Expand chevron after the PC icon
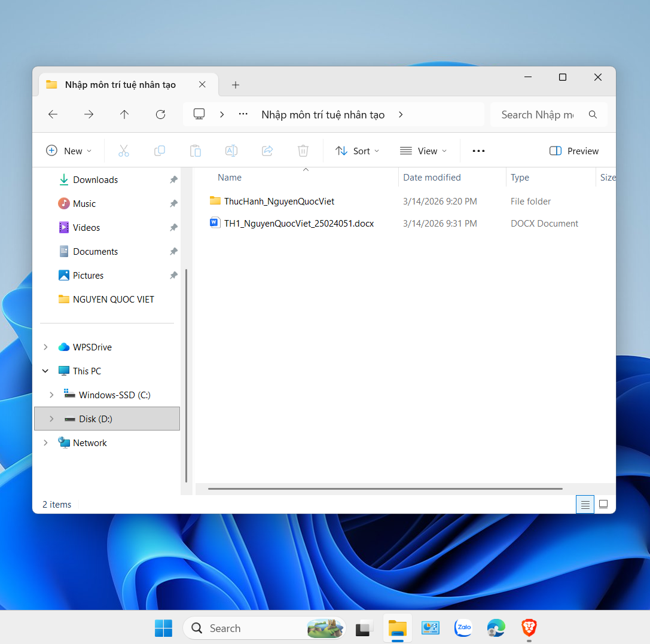 (x=222, y=114)
